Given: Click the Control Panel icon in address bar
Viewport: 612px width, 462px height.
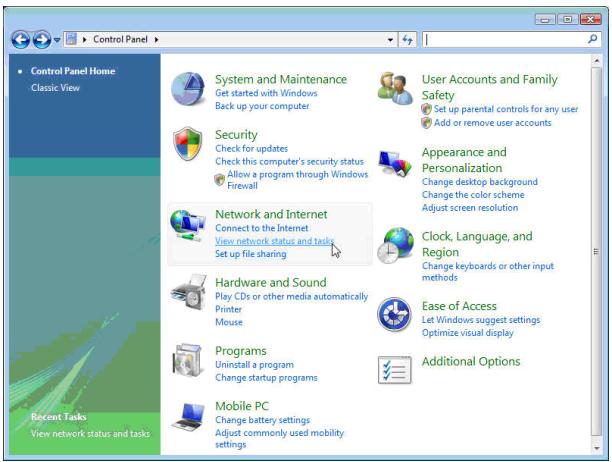Looking at the screenshot, I should tap(71, 39).
